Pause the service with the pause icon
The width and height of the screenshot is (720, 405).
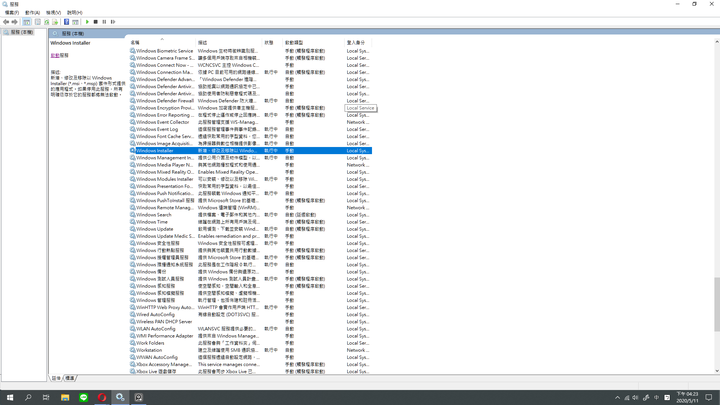(104, 22)
